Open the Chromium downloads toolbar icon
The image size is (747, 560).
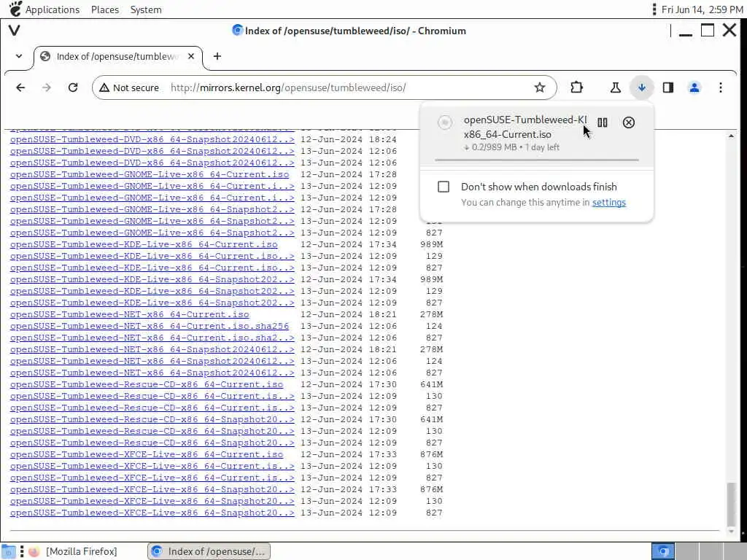pos(642,87)
